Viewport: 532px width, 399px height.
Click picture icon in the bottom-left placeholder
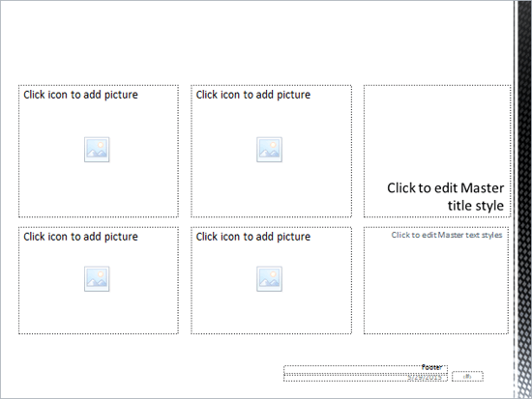(x=97, y=279)
